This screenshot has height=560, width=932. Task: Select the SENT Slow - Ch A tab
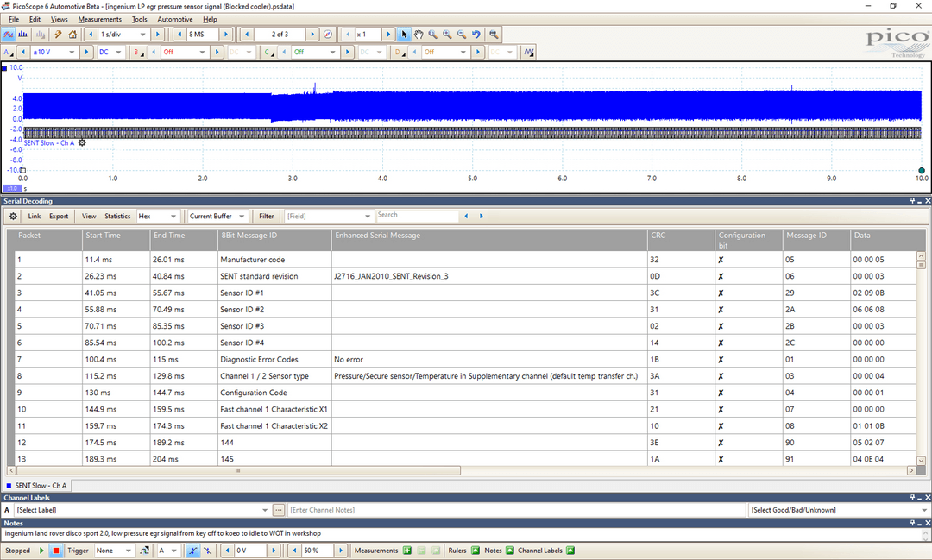pos(37,486)
